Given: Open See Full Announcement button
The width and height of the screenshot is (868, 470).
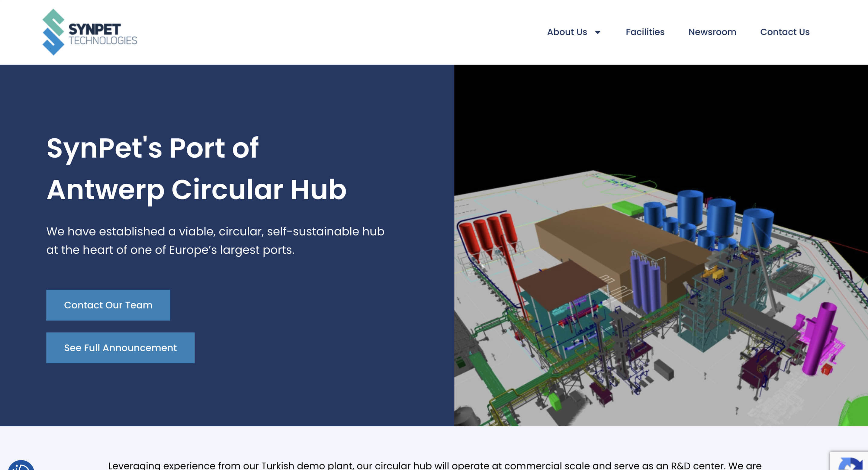Looking at the screenshot, I should (120, 348).
